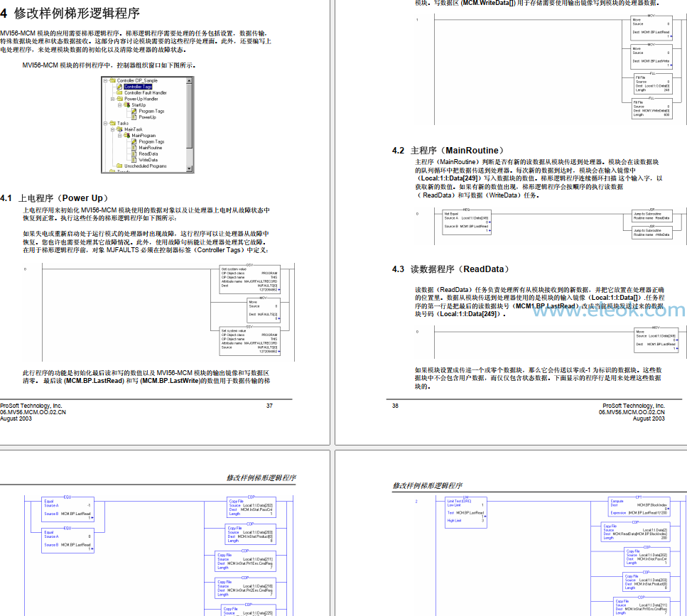Click section heading 4.3 读数据程序 (ReadData)
Image resolution: width=687 pixels, height=616 pixels.
(451, 269)
